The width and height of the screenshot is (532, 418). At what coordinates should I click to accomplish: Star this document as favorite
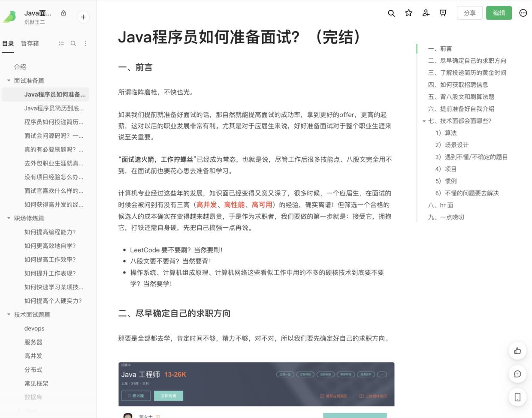click(x=408, y=13)
